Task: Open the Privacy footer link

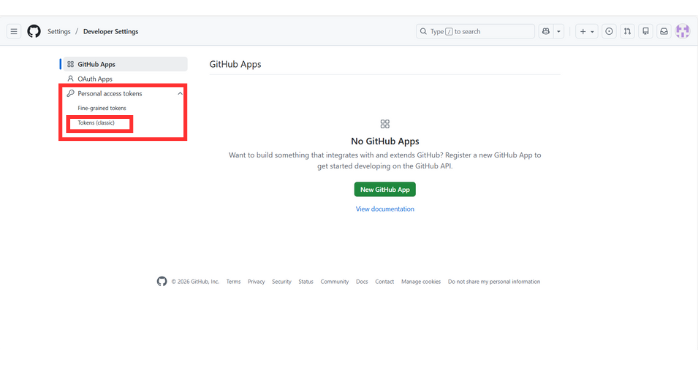Action: point(256,282)
